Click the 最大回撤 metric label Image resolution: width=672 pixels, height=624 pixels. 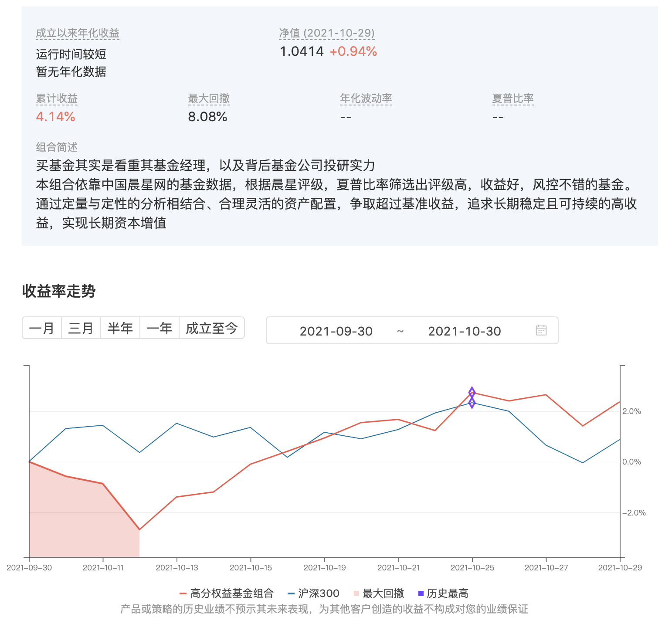coord(209,98)
